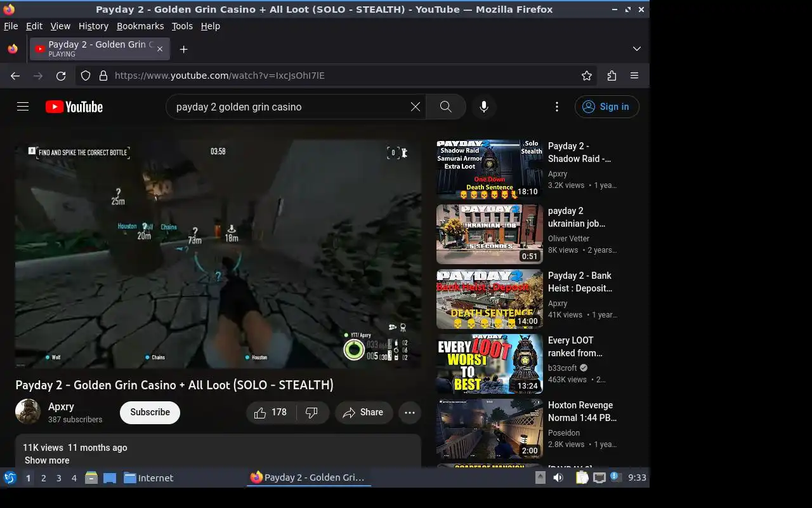
Task: Clear the search query with the X
Action: (x=416, y=107)
